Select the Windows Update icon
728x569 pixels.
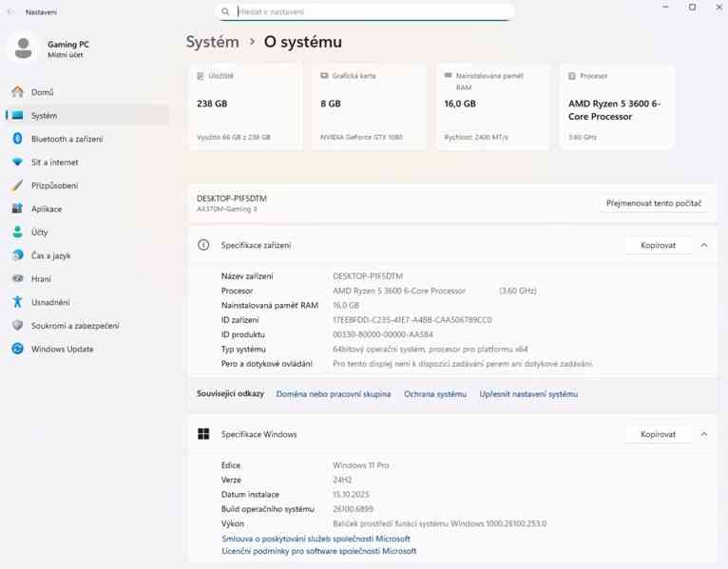point(17,349)
